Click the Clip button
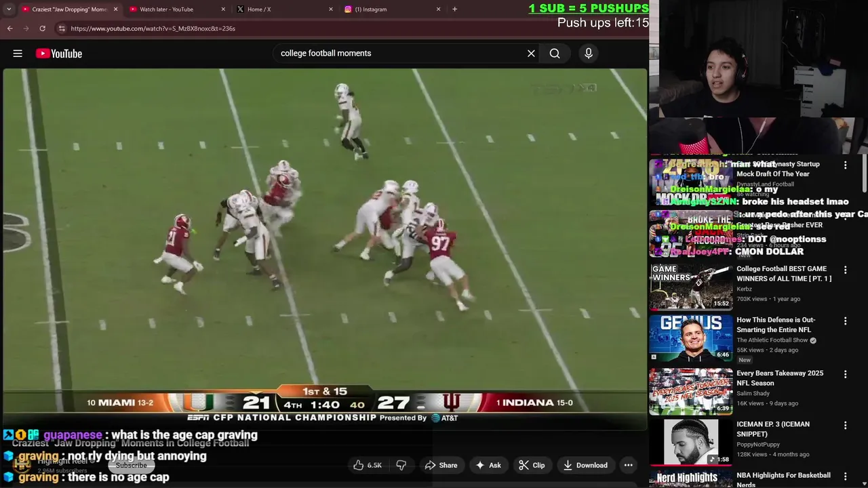This screenshot has width=868, height=488. [532, 465]
